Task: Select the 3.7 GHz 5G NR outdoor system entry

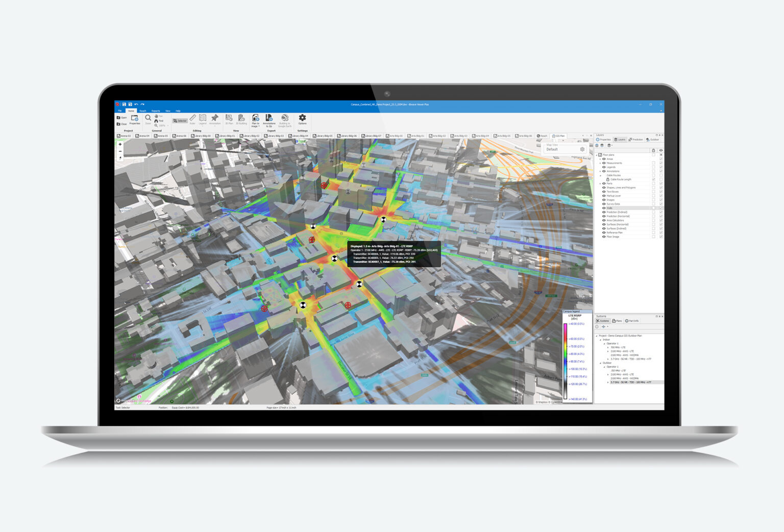Action: click(x=631, y=382)
